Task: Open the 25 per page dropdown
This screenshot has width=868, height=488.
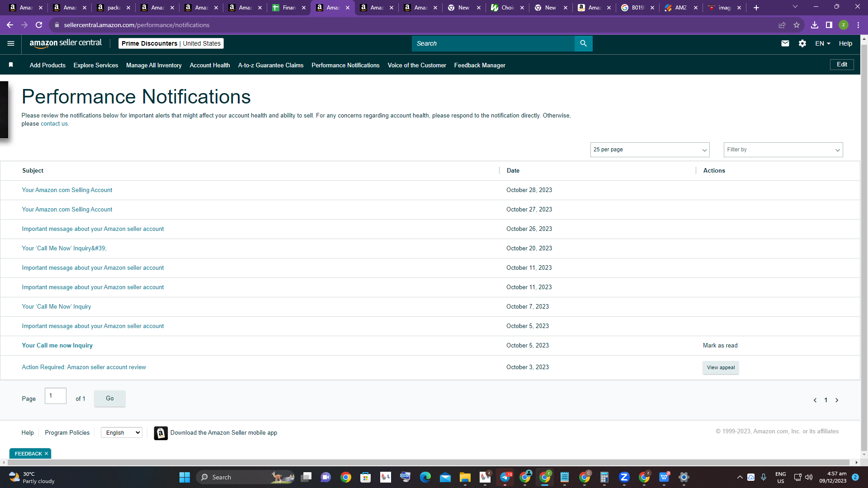Action: pos(650,150)
